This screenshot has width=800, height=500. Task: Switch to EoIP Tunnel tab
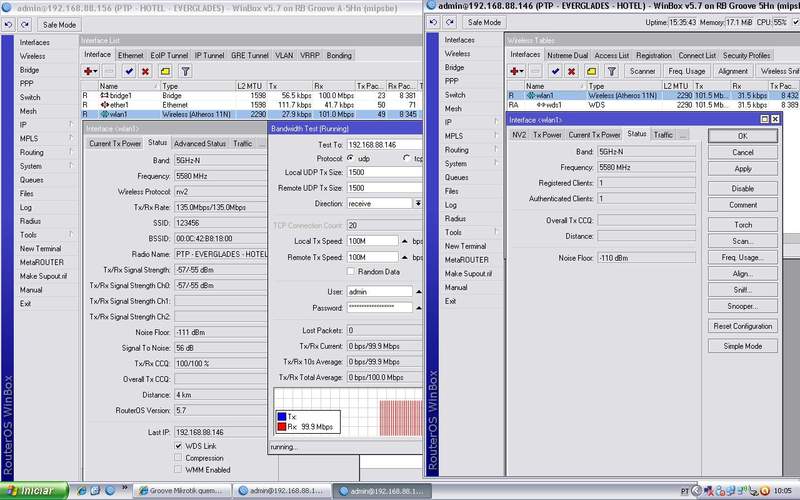coord(169,55)
